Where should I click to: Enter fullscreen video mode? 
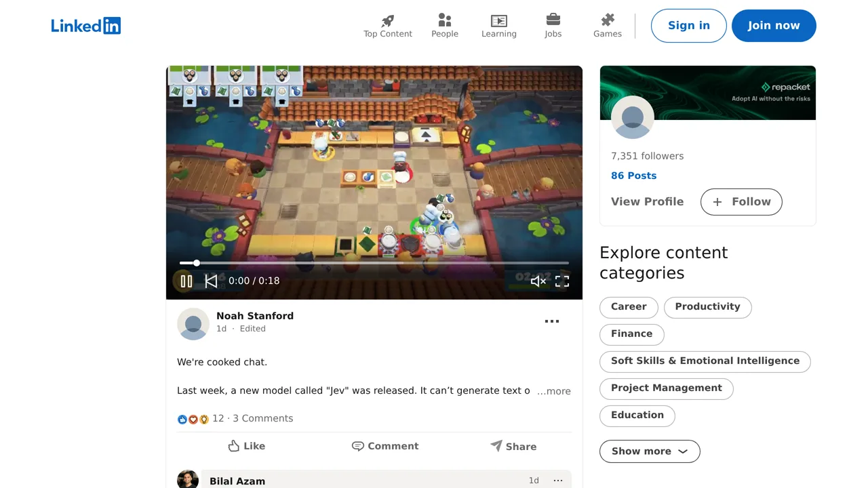tap(562, 281)
